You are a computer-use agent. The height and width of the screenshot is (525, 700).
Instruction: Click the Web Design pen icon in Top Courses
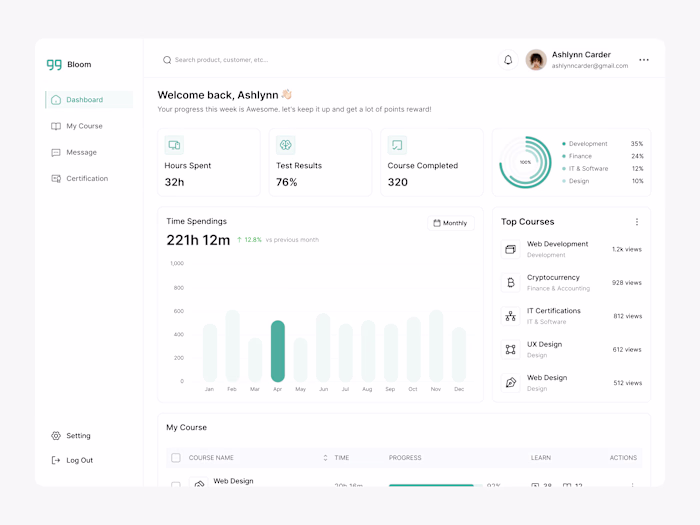(x=511, y=383)
